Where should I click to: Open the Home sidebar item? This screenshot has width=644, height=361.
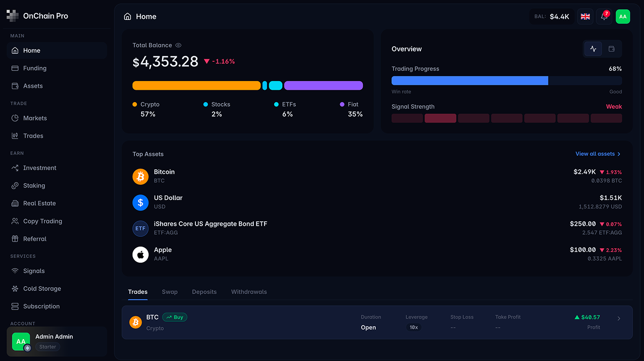click(x=56, y=50)
